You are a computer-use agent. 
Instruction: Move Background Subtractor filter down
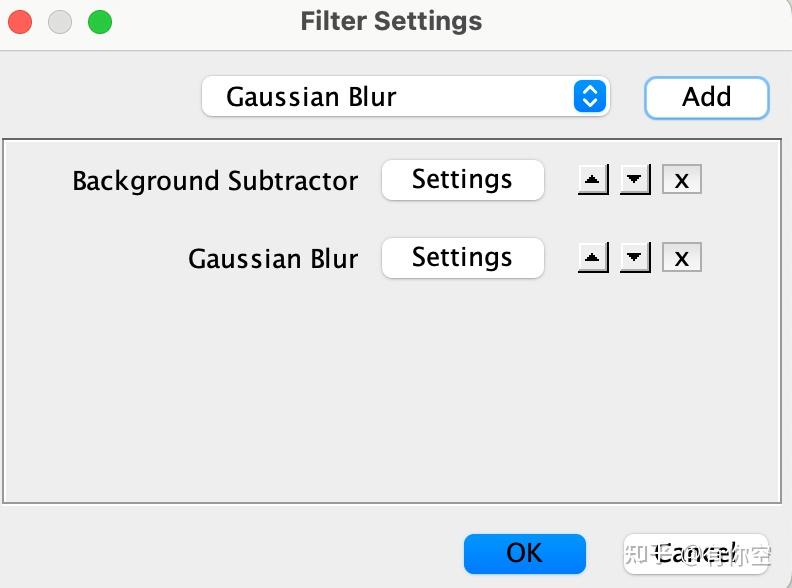click(635, 180)
